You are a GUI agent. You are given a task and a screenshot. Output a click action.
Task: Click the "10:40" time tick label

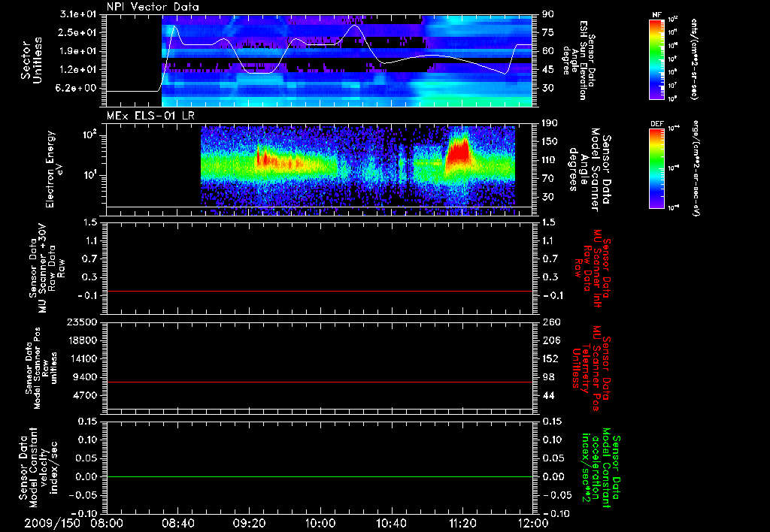(x=391, y=523)
